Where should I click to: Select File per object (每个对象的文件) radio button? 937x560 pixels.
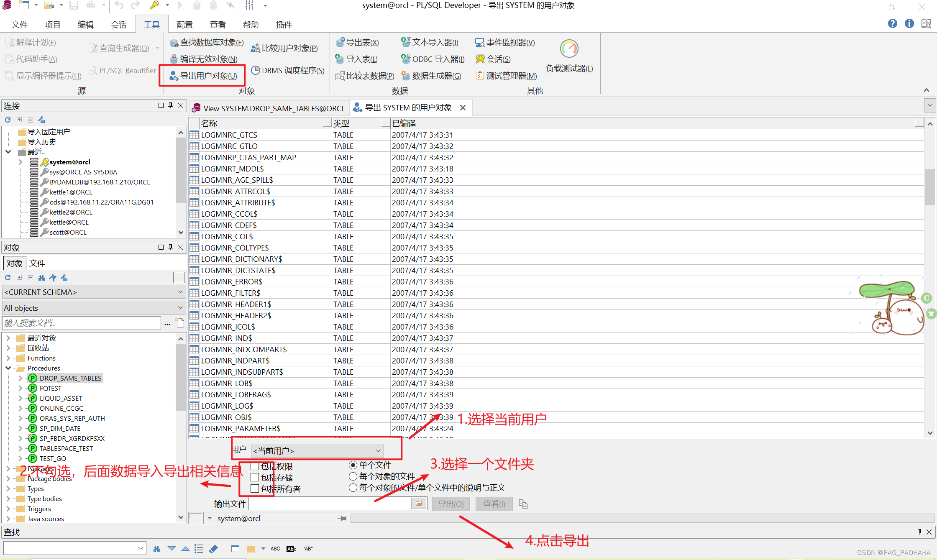pos(353,476)
